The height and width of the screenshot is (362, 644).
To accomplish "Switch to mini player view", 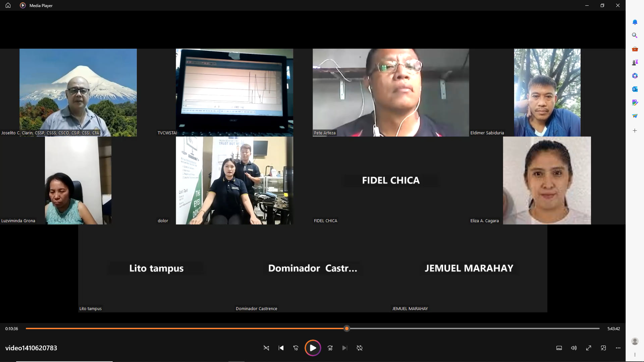I will [603, 348].
